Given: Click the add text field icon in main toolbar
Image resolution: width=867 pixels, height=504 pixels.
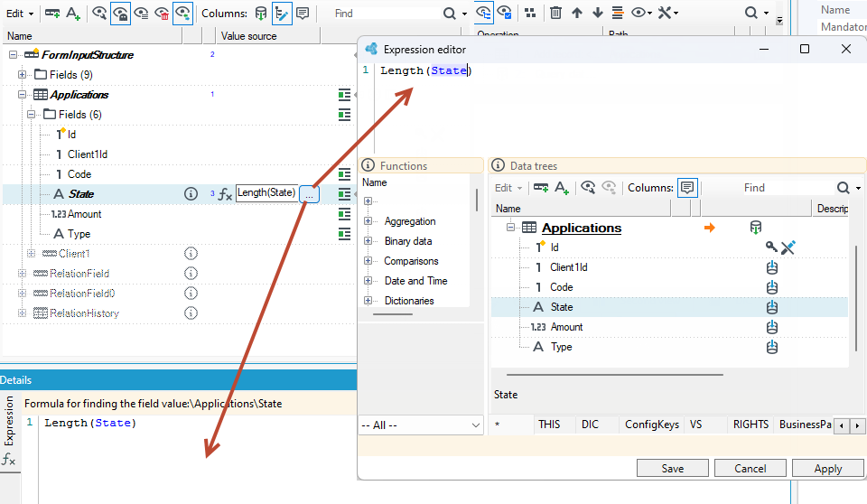Looking at the screenshot, I should (73, 14).
